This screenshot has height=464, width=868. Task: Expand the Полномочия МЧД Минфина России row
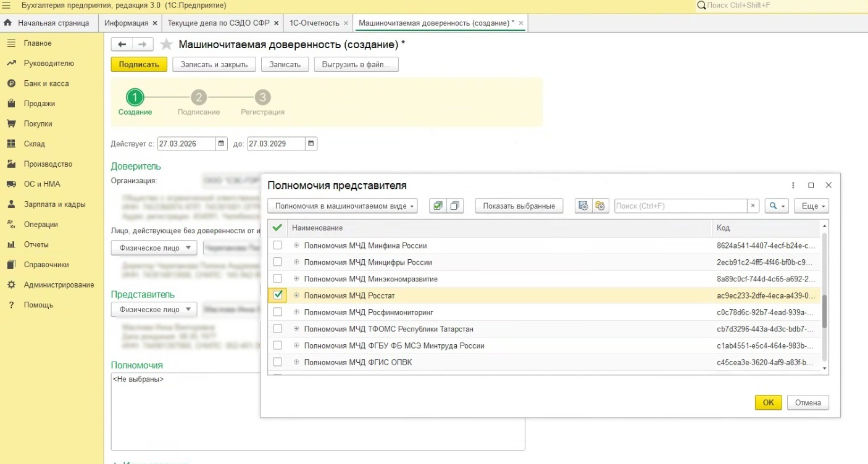click(x=296, y=246)
